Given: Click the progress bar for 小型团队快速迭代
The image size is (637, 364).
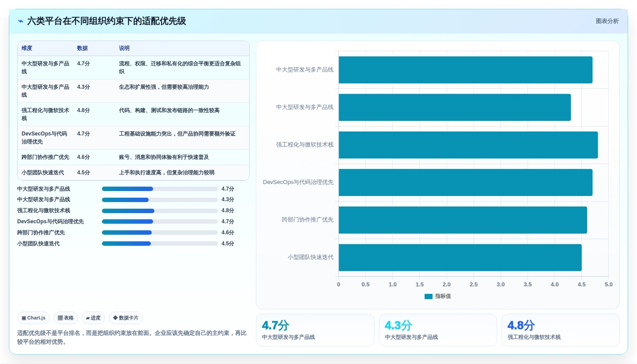Looking at the screenshot, I should click(x=160, y=244).
